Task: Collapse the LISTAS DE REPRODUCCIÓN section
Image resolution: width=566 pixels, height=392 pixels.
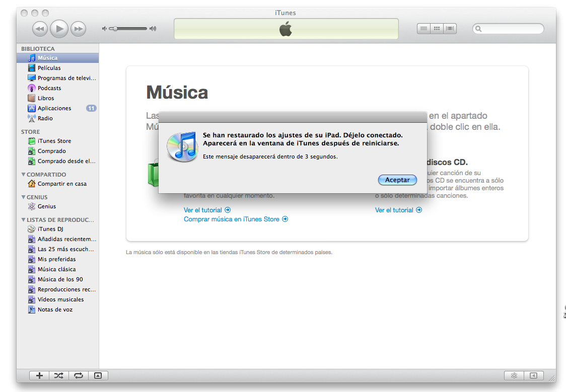Action: 24,219
